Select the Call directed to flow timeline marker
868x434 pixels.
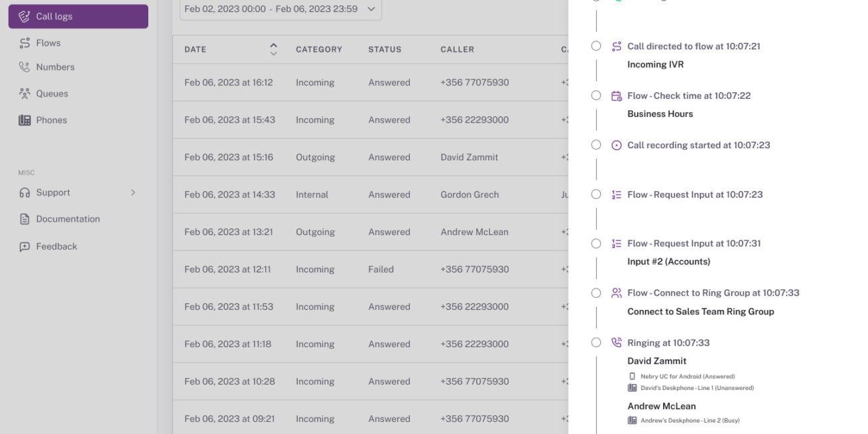pyautogui.click(x=596, y=46)
